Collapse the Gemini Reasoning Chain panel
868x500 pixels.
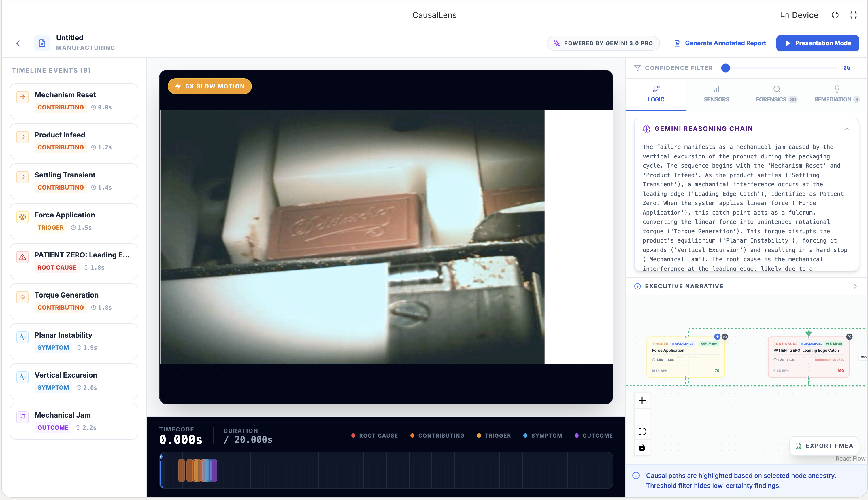[x=846, y=129]
